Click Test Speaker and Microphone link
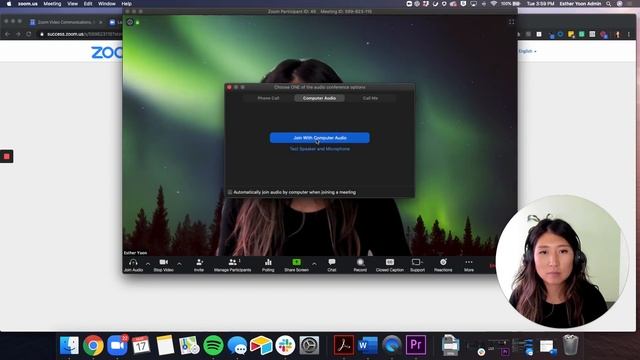Image resolution: width=640 pixels, height=360 pixels. point(320,149)
